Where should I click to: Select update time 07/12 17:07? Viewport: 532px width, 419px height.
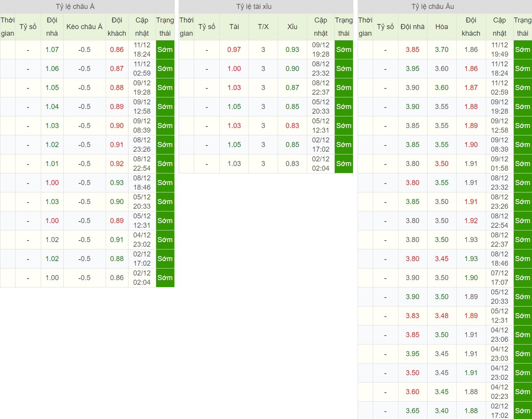499,278
